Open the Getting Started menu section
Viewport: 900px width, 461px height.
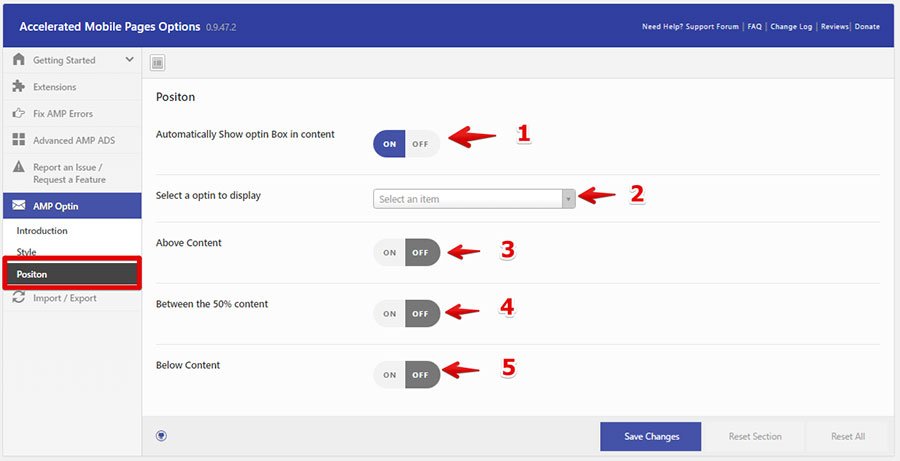coord(72,60)
